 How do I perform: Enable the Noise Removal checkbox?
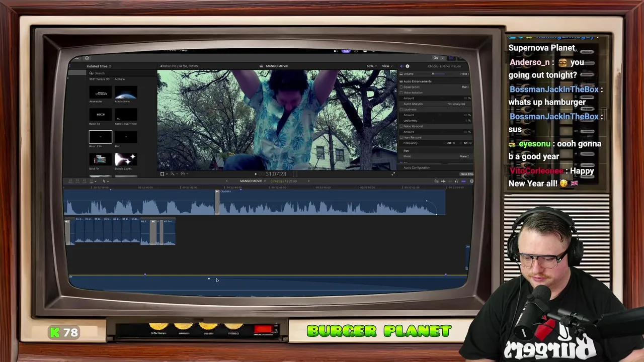(401, 126)
